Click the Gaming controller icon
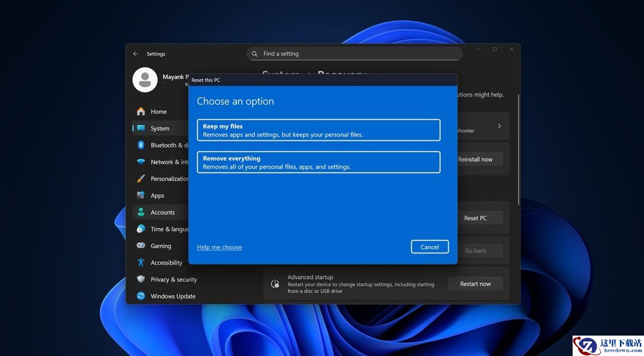Screen dimensions: 644x356 coord(141,245)
